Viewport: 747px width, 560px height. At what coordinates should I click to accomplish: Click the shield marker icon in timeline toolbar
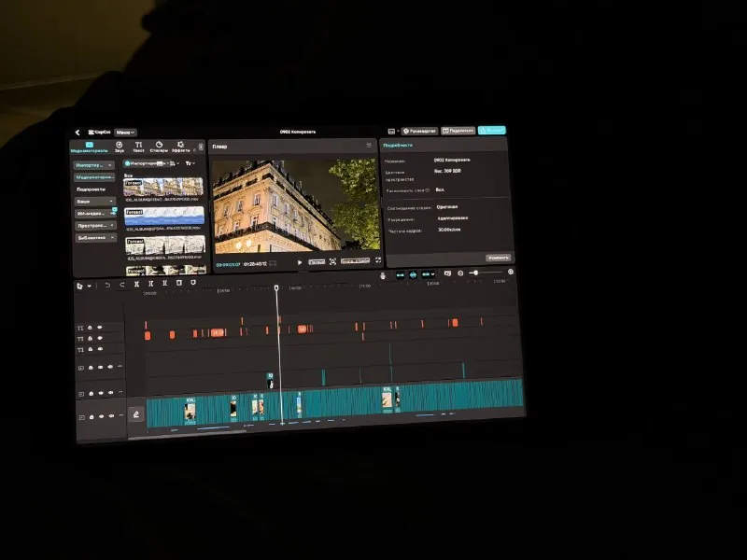[193, 283]
